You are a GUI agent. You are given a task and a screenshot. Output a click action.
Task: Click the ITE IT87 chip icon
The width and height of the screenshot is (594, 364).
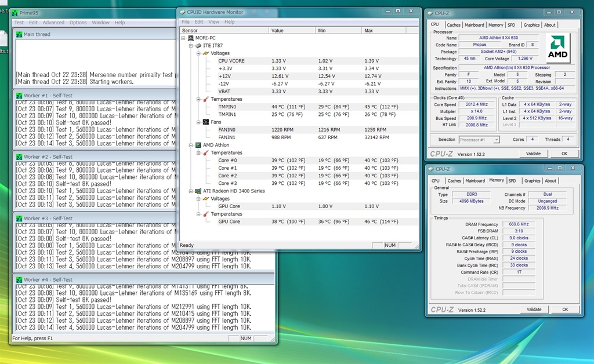click(x=198, y=45)
